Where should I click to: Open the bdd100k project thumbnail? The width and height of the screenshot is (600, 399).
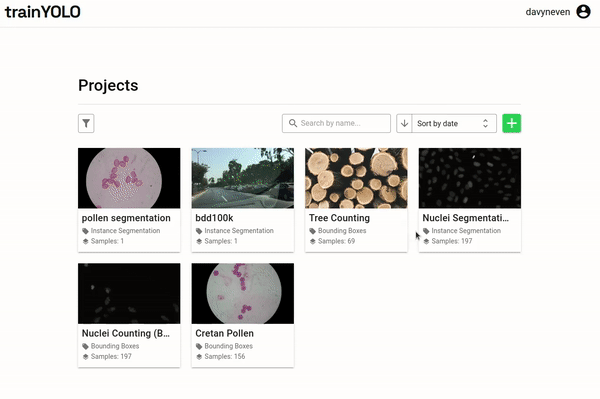point(243,178)
